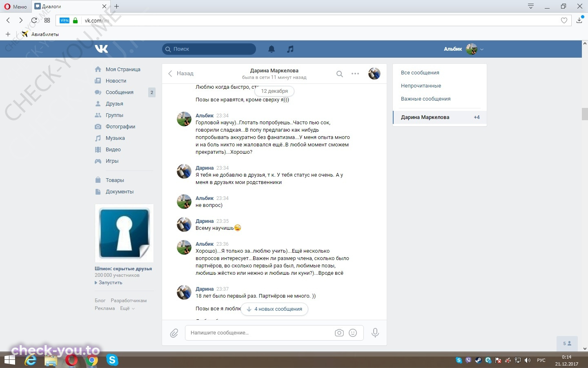Record voice message microphone icon
The height and width of the screenshot is (368, 588).
tap(375, 333)
